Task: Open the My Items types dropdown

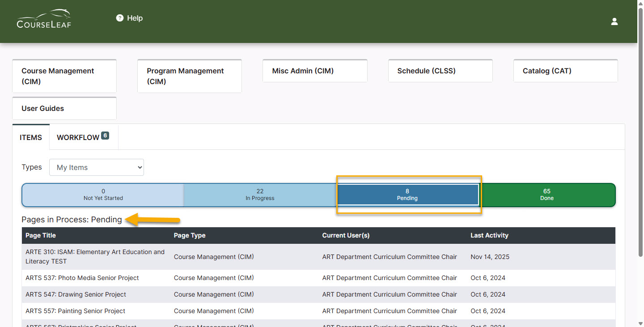Action: click(96, 167)
